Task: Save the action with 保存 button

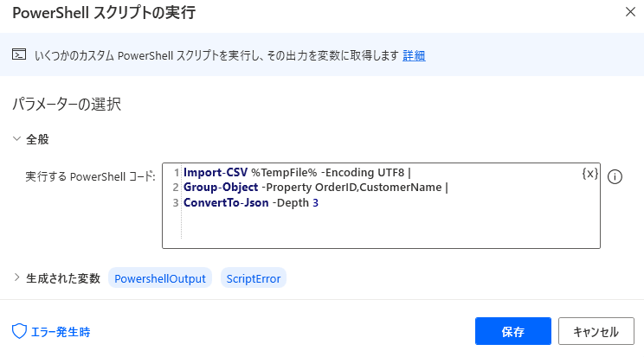Action: click(513, 331)
